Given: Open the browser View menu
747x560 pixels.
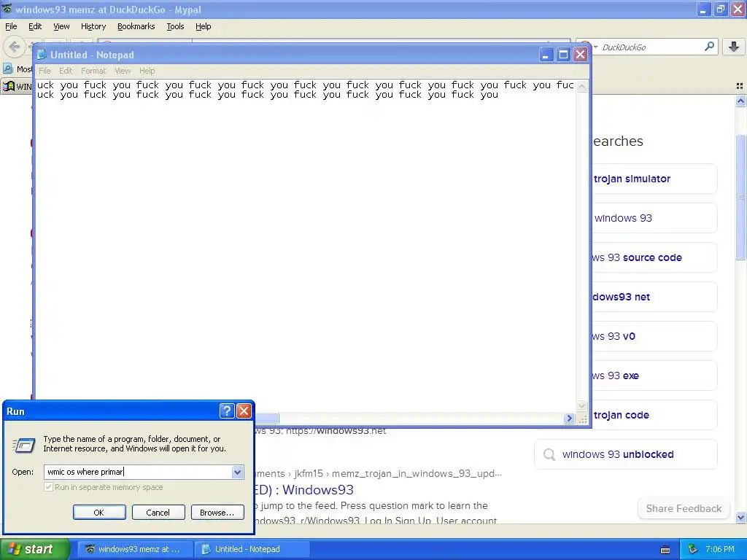Looking at the screenshot, I should (x=61, y=26).
